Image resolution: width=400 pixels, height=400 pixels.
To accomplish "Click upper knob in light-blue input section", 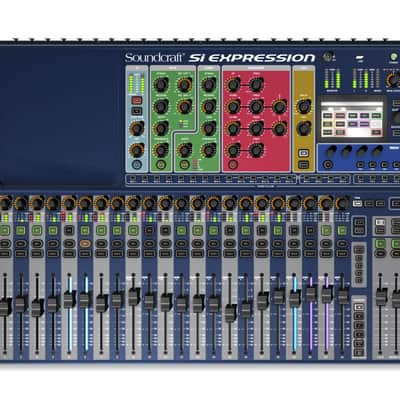I will pyautogui.click(x=137, y=128).
